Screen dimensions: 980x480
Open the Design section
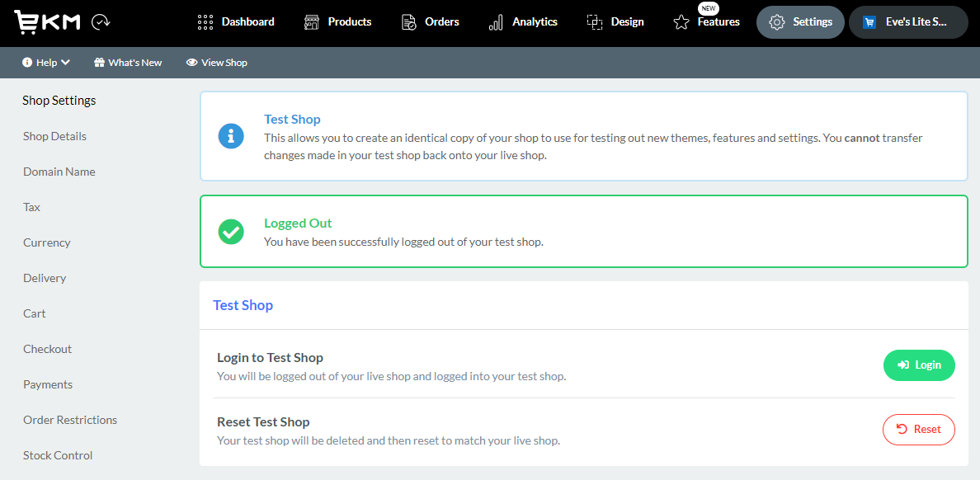coord(615,22)
